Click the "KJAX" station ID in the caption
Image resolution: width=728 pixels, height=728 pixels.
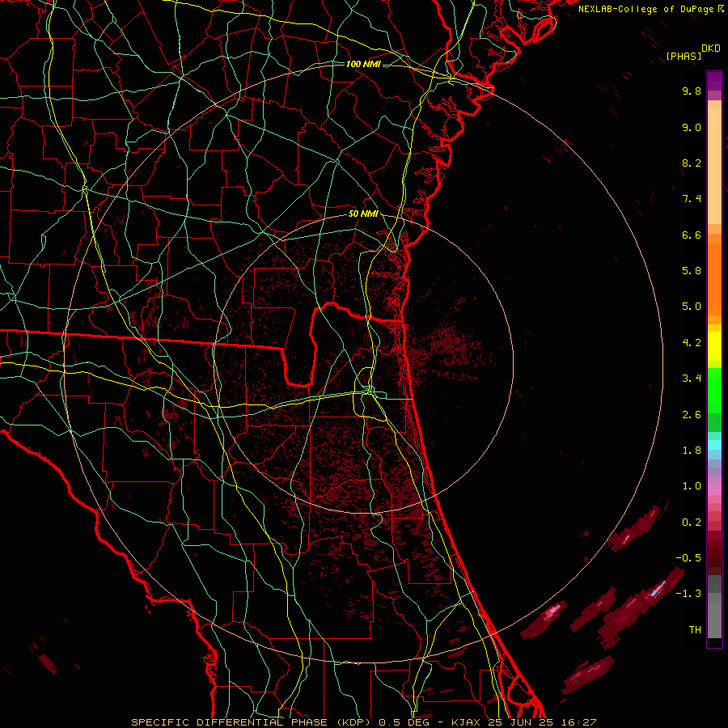(x=466, y=722)
